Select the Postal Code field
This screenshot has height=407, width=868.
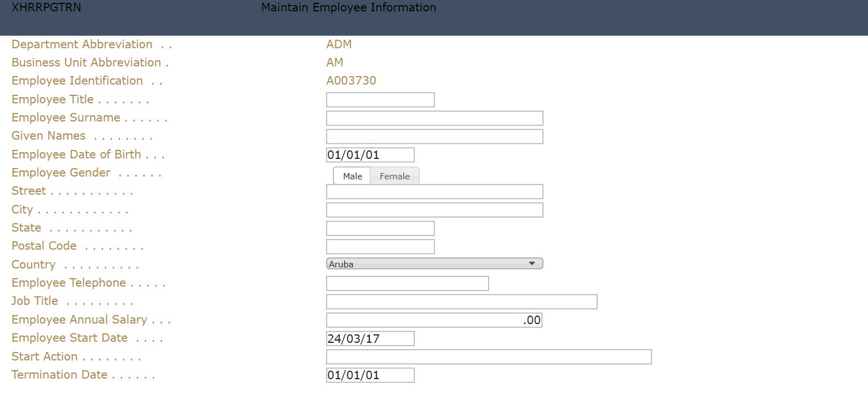click(380, 247)
